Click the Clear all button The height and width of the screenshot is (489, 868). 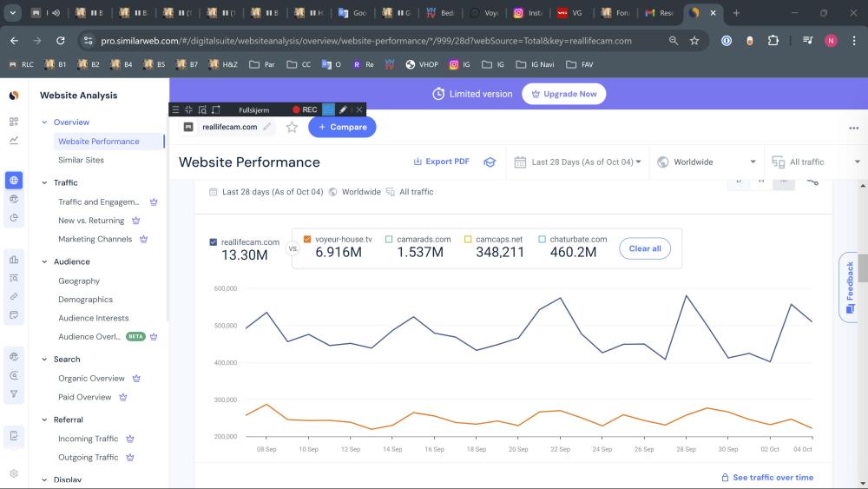click(x=644, y=248)
